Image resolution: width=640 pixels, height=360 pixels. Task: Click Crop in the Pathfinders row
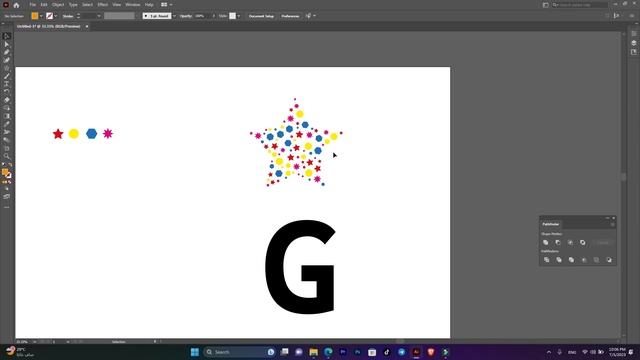pos(584,260)
